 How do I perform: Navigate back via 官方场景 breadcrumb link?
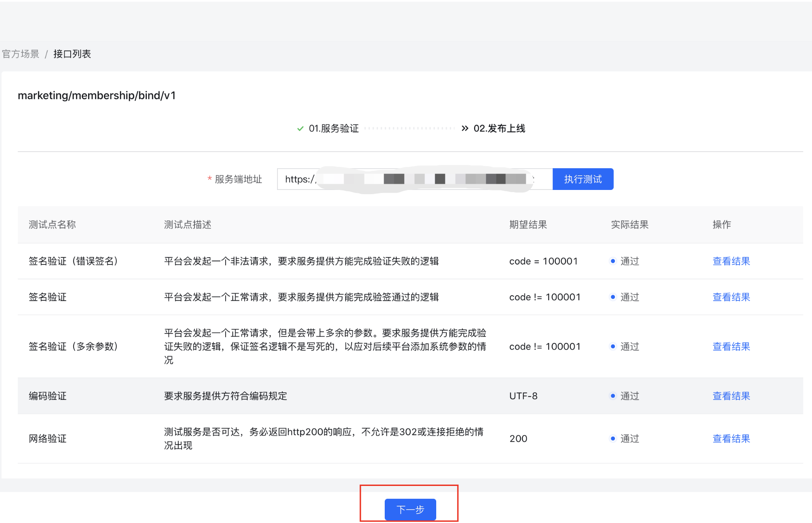pos(20,54)
